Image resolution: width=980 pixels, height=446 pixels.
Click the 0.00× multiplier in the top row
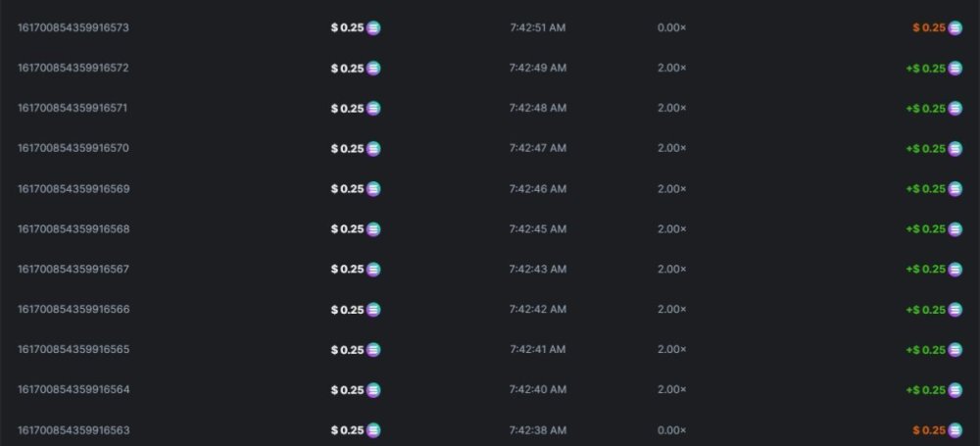point(671,27)
